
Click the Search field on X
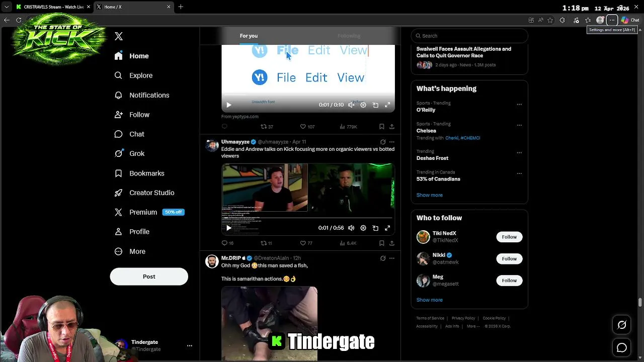[469, 36]
